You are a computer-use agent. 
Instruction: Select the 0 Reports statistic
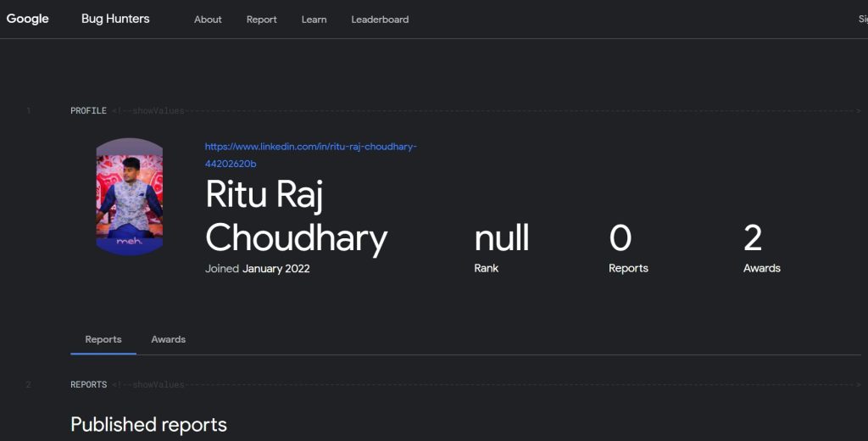pos(620,238)
